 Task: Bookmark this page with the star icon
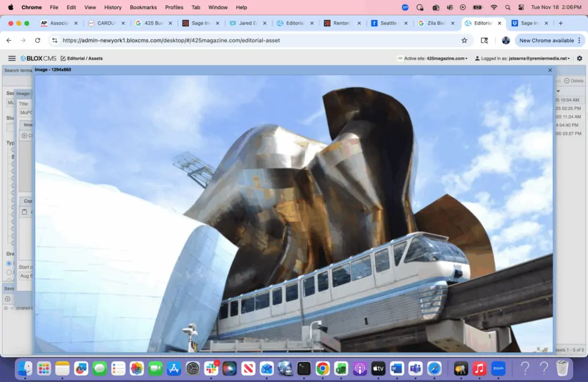pos(464,41)
